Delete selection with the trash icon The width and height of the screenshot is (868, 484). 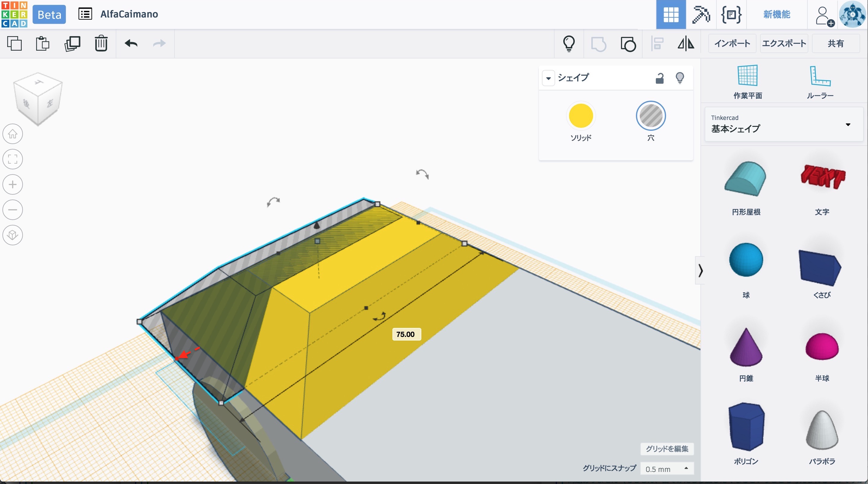(x=101, y=43)
